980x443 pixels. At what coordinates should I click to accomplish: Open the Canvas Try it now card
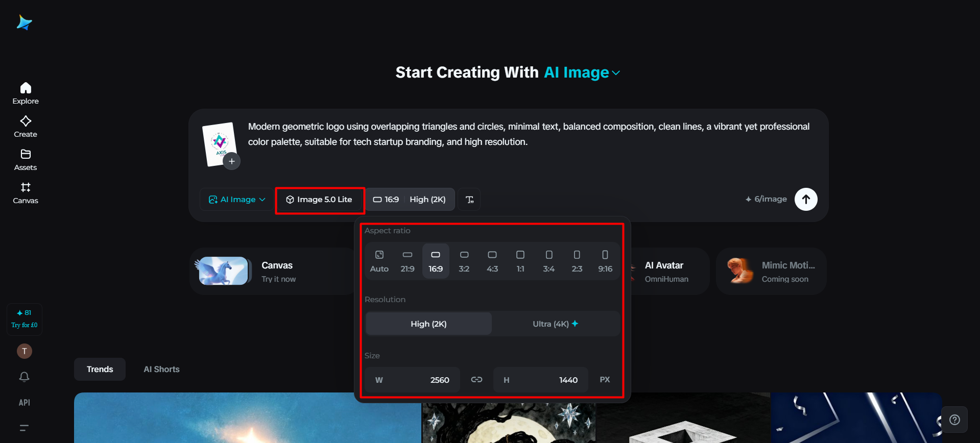point(273,271)
